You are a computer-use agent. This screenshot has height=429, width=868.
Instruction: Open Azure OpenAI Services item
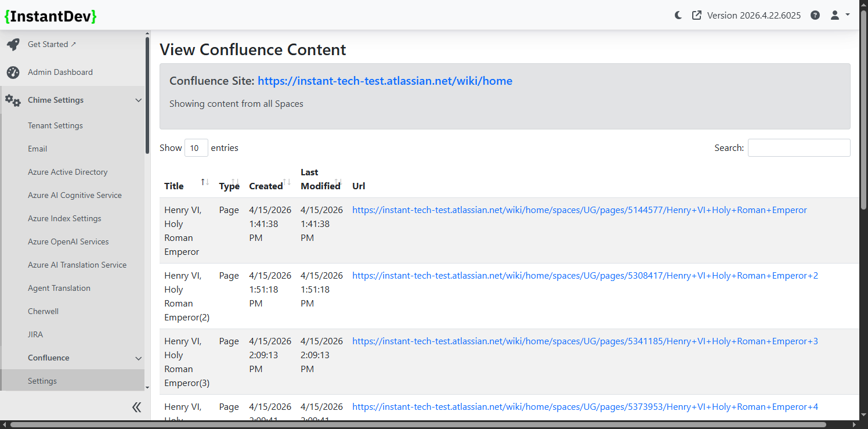pos(68,241)
